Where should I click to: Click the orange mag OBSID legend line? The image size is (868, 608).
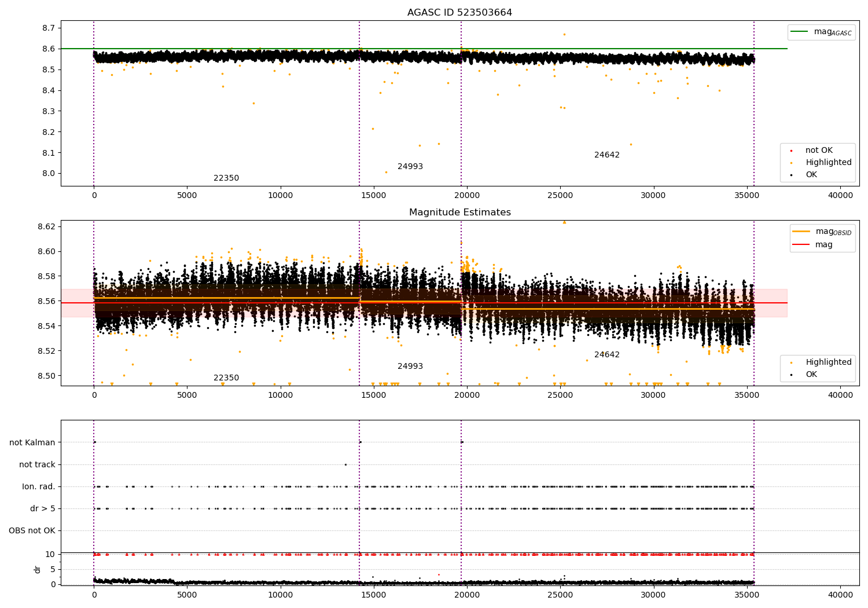(801, 232)
